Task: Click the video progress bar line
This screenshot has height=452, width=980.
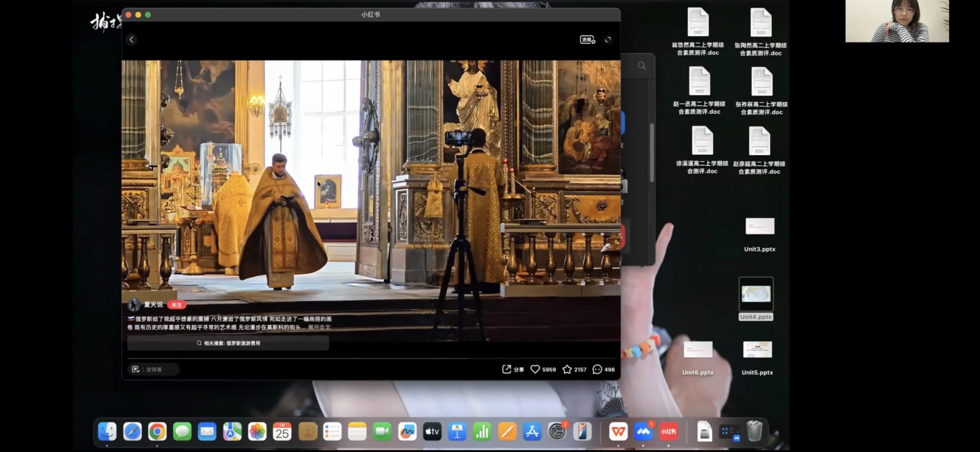Action: click(371, 359)
